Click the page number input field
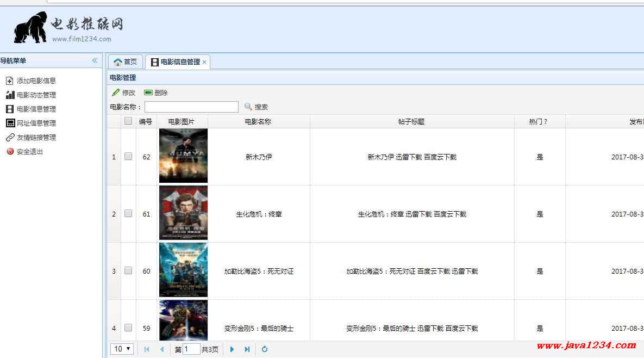This screenshot has height=358, width=644. pyautogui.click(x=191, y=349)
